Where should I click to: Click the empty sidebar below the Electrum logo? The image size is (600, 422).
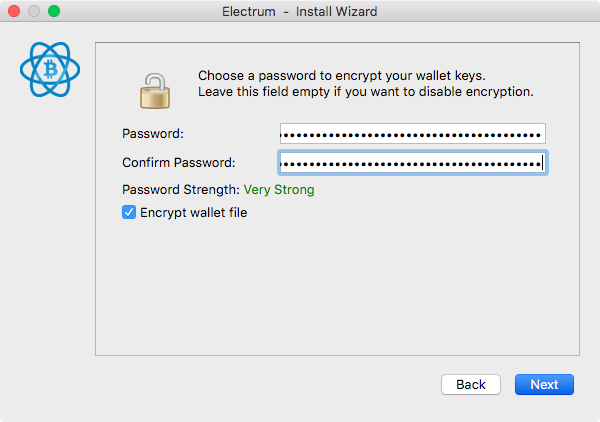(x=48, y=230)
